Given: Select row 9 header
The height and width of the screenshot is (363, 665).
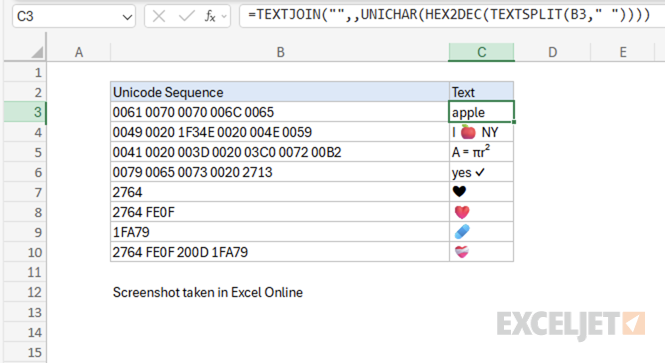Looking at the screenshot, I should coord(25,232).
